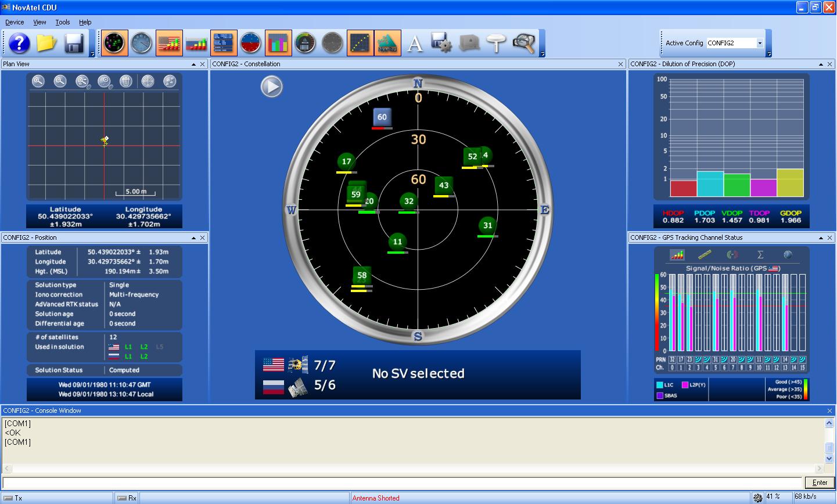This screenshot has width=837, height=504.
Task: Open the Active Config dropdown
Action: click(759, 43)
